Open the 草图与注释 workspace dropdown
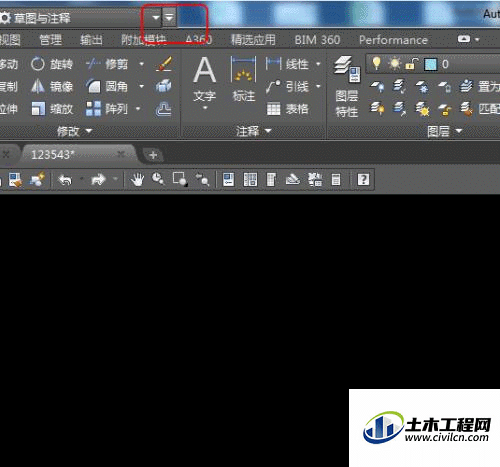This screenshot has width=500, height=467. click(156, 18)
